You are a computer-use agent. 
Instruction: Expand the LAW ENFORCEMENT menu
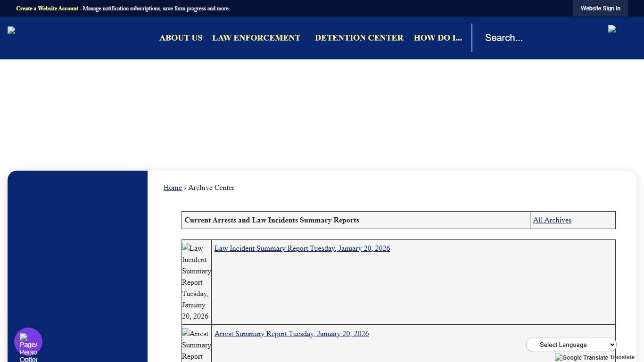(x=256, y=38)
